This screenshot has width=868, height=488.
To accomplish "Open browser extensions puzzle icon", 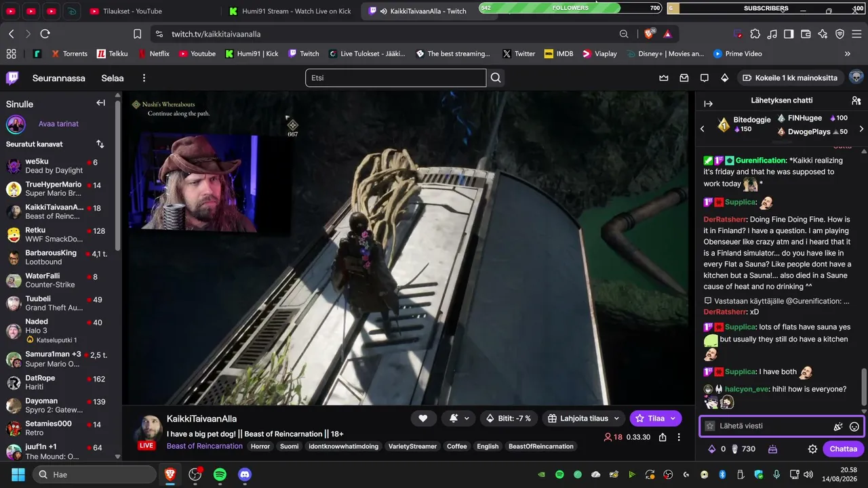I will click(755, 34).
